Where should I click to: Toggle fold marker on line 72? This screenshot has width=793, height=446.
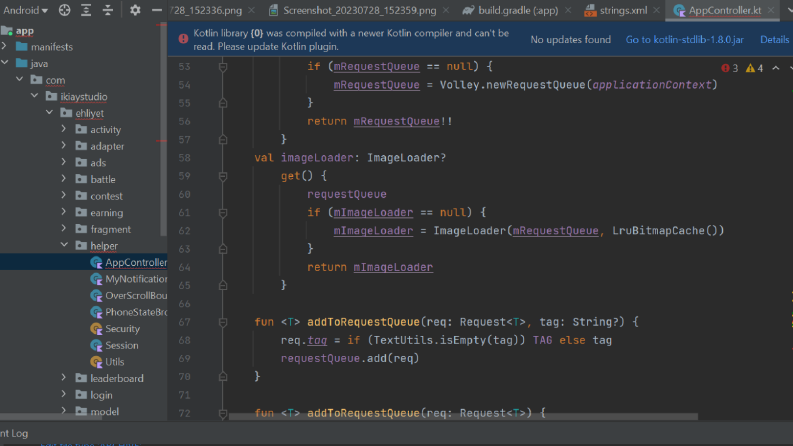(x=223, y=413)
